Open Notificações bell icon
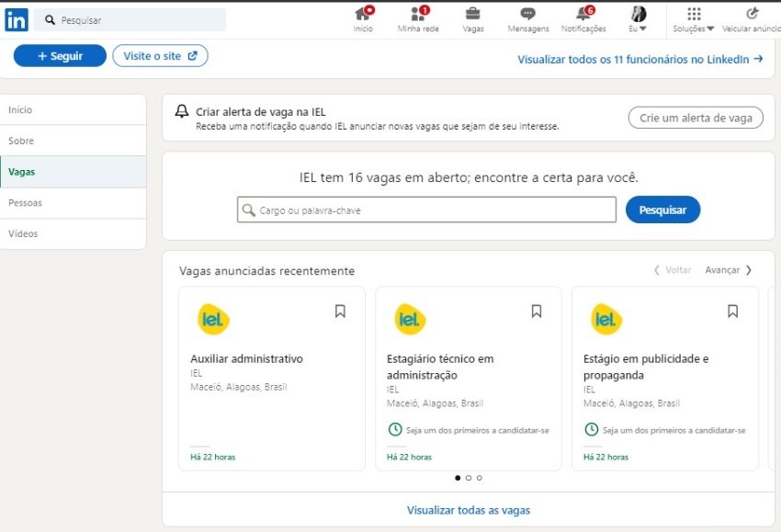The width and height of the screenshot is (781, 532). [x=583, y=14]
